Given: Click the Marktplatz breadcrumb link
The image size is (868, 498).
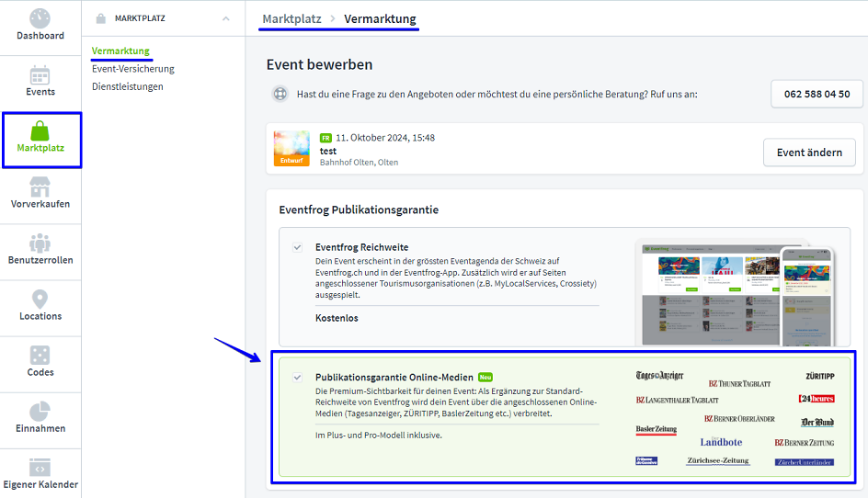Looking at the screenshot, I should coord(291,18).
